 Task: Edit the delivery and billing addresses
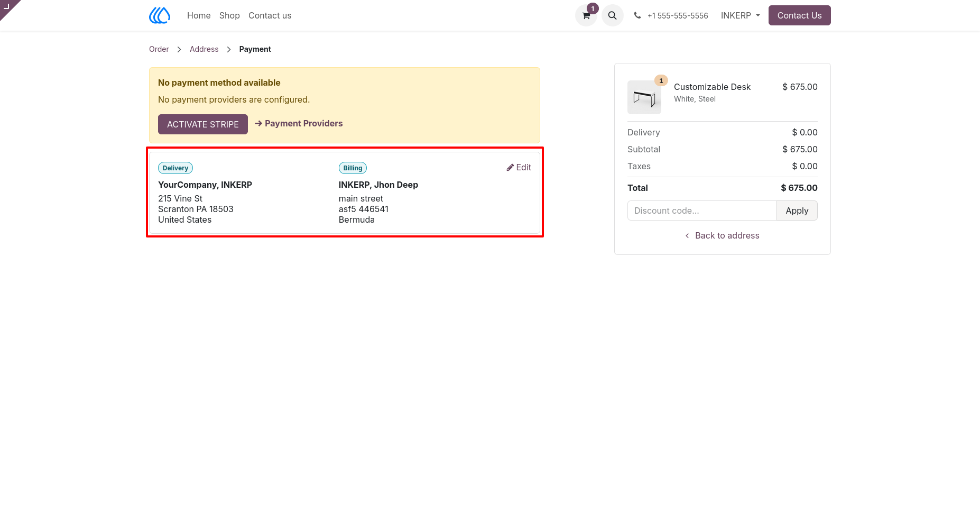point(519,167)
